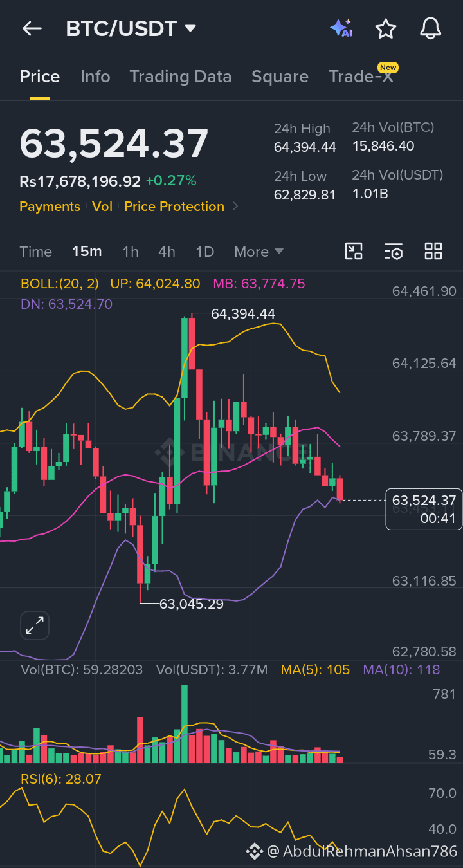Tap the 63,789.37 price axis label
The width and height of the screenshot is (463, 868).
point(424,436)
